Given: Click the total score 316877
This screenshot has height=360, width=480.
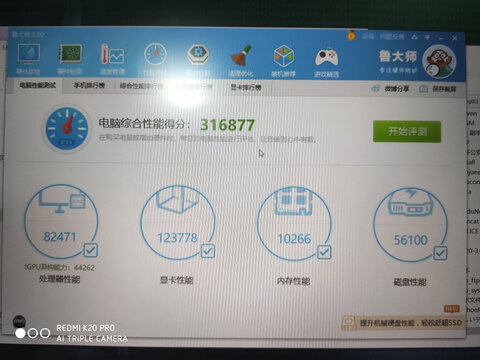Looking at the screenshot, I should coord(227,125).
